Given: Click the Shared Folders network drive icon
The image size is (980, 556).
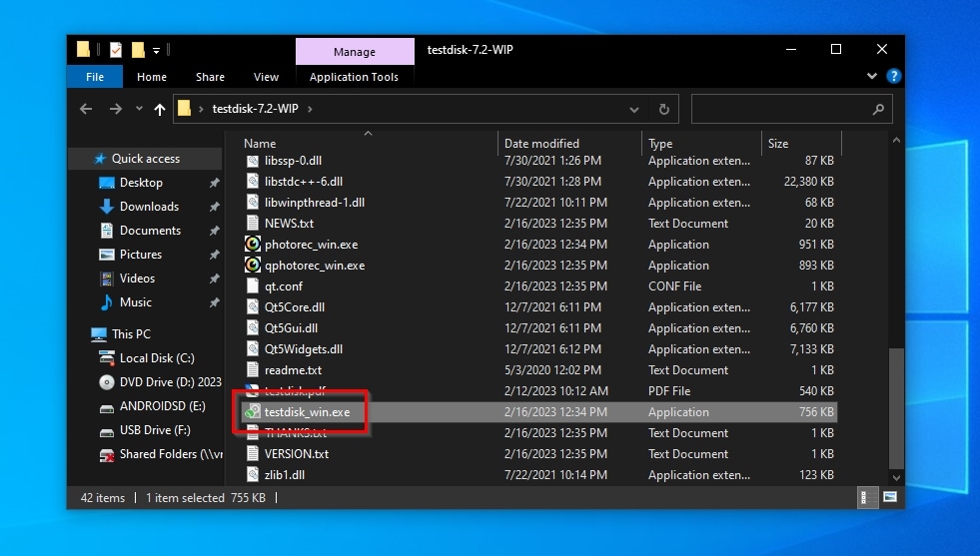Looking at the screenshot, I should tap(107, 455).
